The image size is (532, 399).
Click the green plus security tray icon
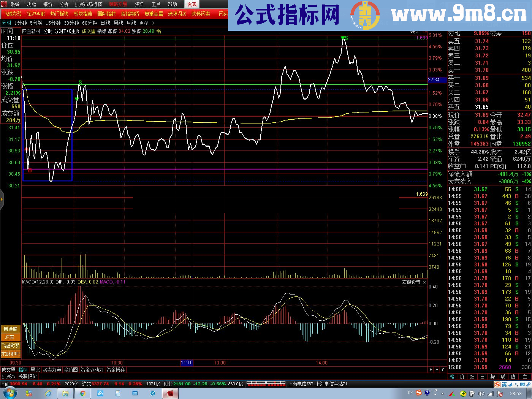point(463,394)
